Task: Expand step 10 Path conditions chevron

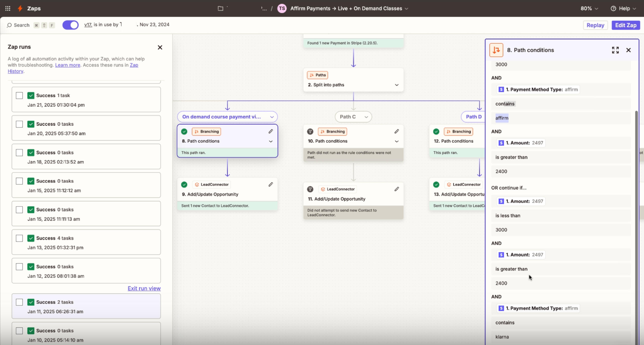Action: pyautogui.click(x=397, y=141)
